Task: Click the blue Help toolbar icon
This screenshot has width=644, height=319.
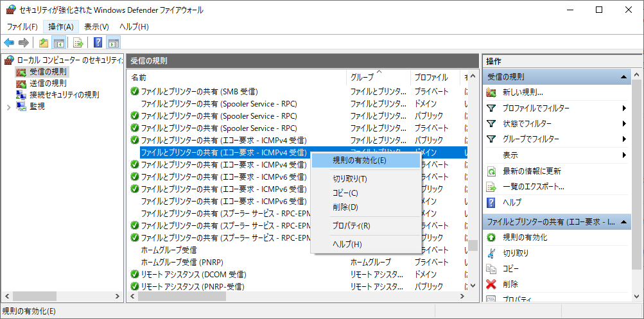Action: (98, 42)
